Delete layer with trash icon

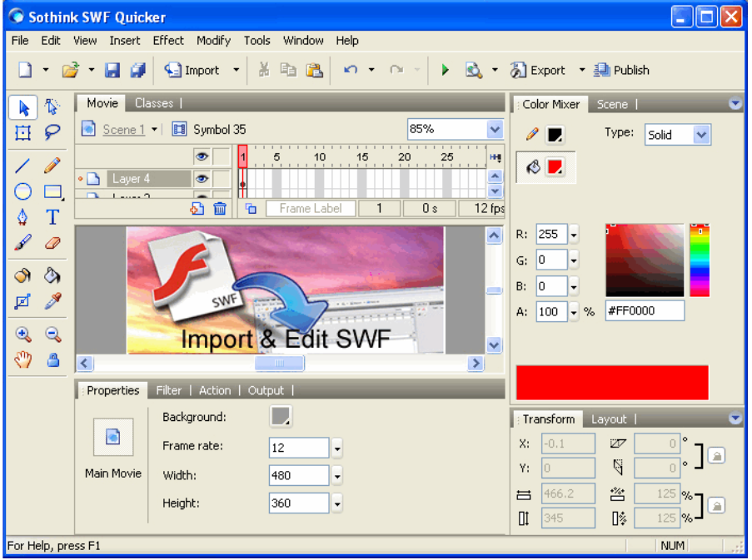pyautogui.click(x=220, y=209)
